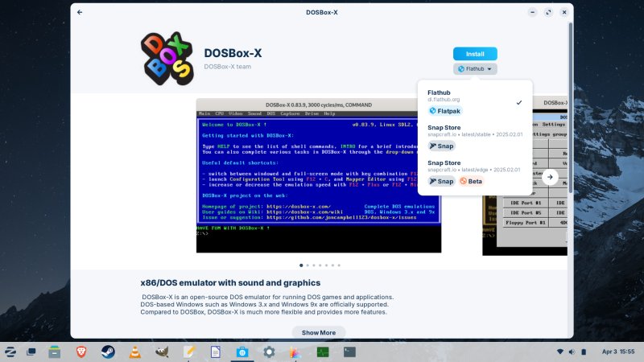Click the Install button
Viewport: 644px width, 362px height.
475,54
